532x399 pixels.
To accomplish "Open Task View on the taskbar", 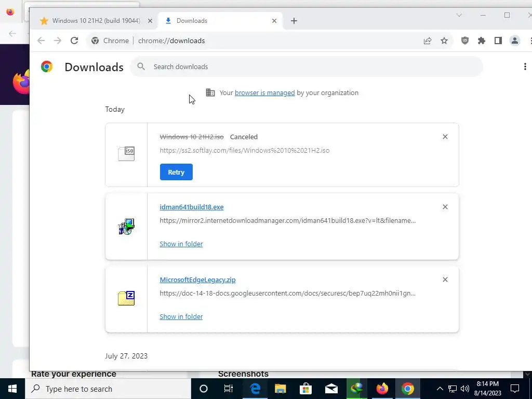I will 229,389.
